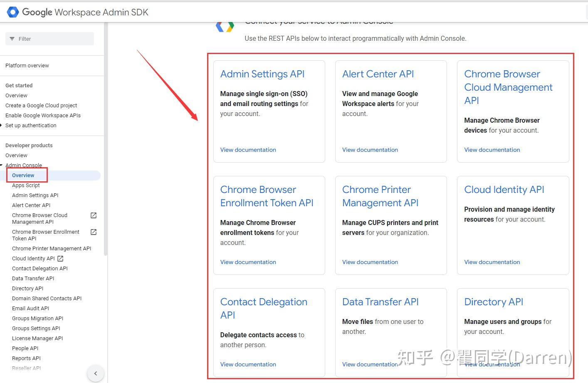Open the Admin Settings API card title
Screen dimensions: 588x383
262,74
